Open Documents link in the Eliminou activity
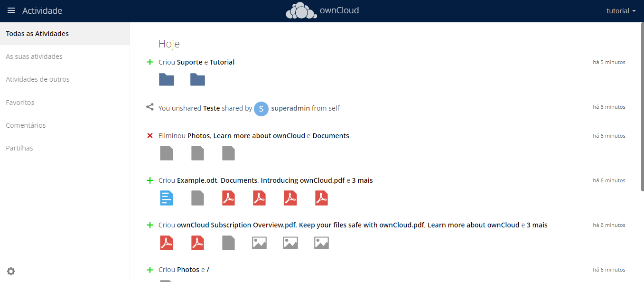The image size is (644, 282). tap(331, 136)
